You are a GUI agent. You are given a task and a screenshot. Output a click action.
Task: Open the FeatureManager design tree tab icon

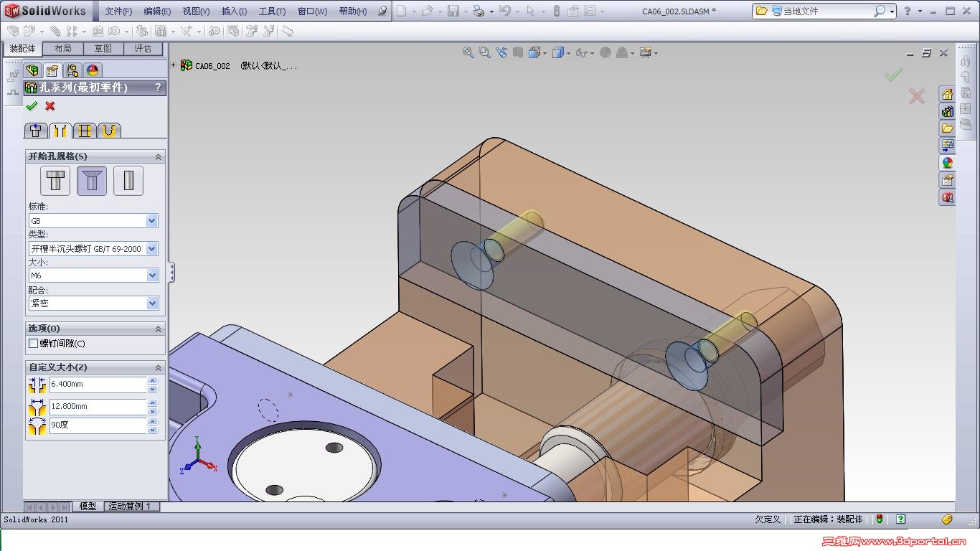(32, 70)
